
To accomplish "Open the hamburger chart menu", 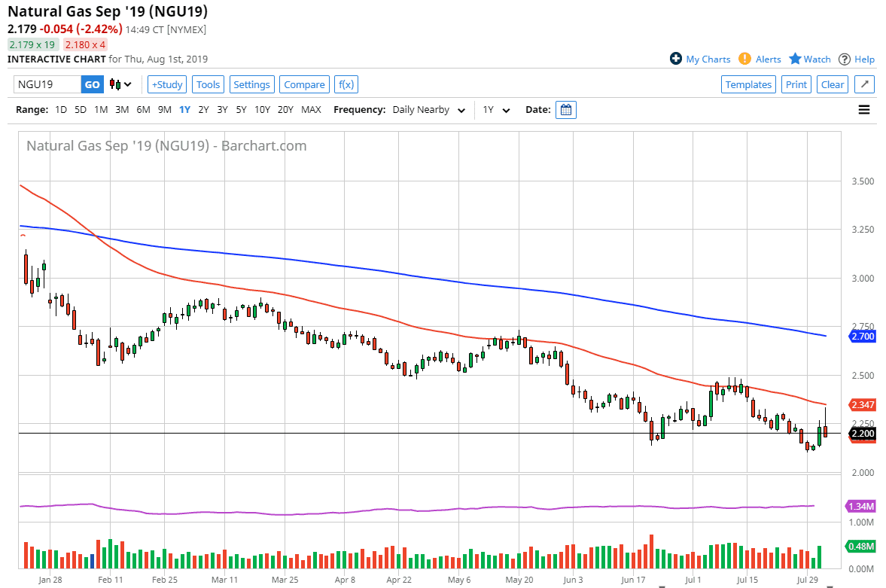I will [x=864, y=110].
